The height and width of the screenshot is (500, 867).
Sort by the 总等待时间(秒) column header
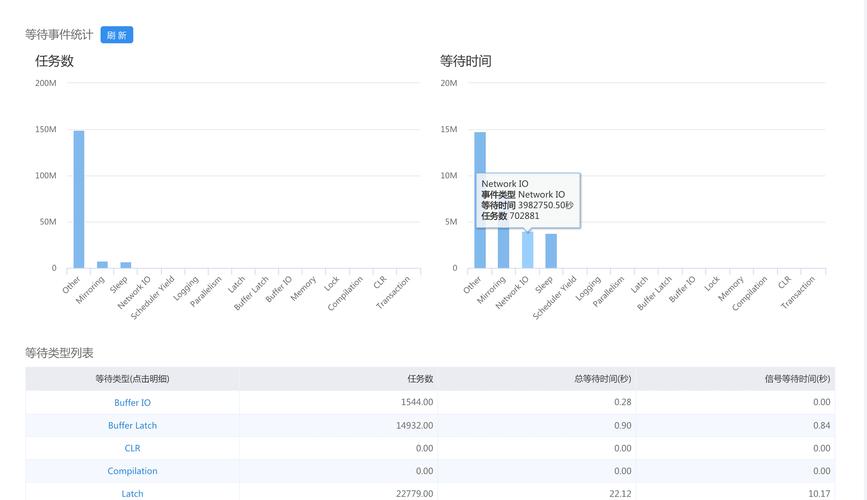coord(602,379)
